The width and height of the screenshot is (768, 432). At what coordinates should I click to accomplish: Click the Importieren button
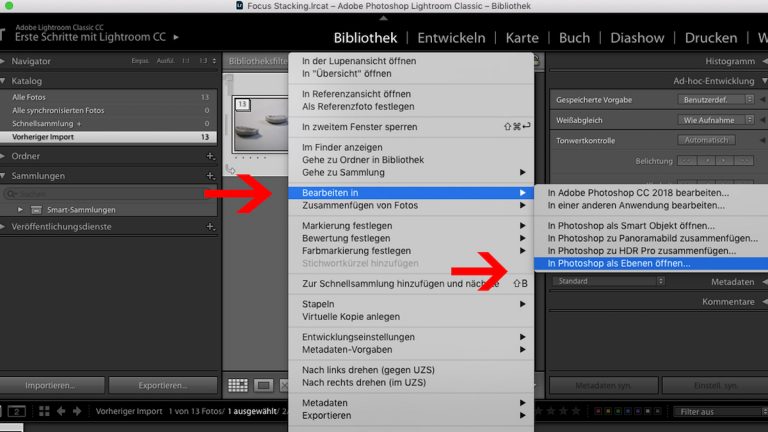(51, 385)
